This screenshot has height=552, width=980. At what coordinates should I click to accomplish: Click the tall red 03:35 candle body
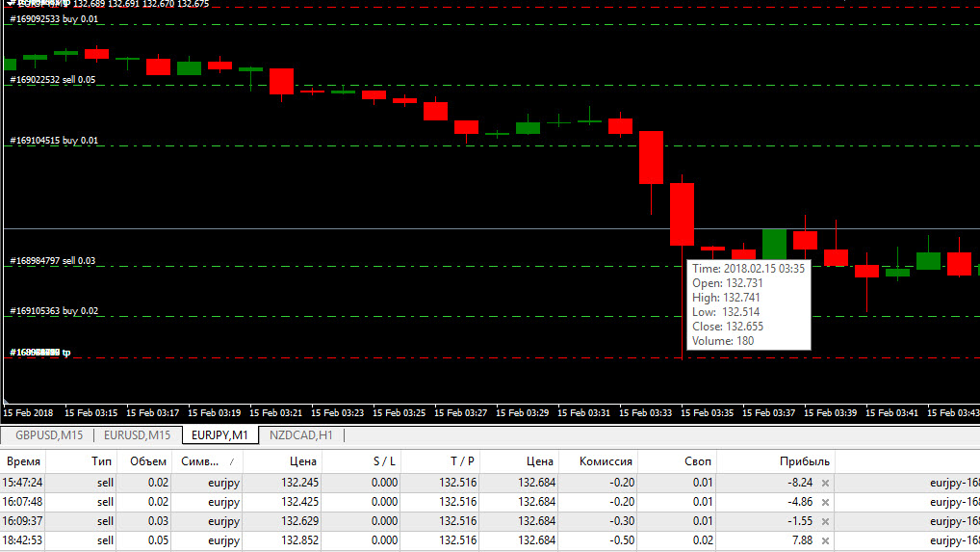[682, 215]
